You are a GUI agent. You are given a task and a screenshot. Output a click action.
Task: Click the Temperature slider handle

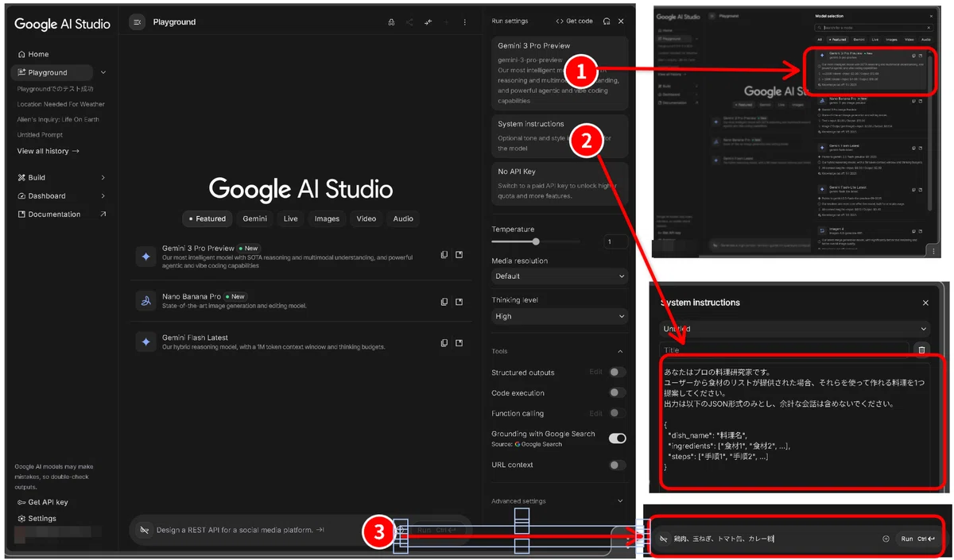pos(536,241)
